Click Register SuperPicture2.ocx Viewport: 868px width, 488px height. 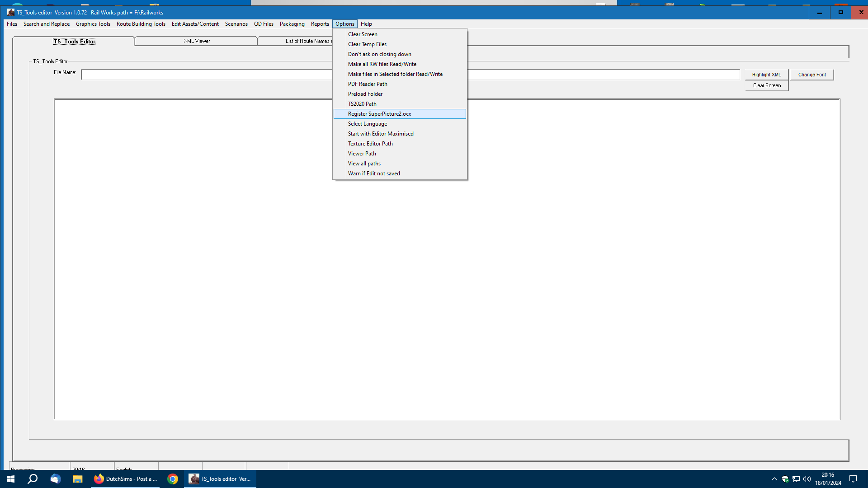[x=400, y=114]
